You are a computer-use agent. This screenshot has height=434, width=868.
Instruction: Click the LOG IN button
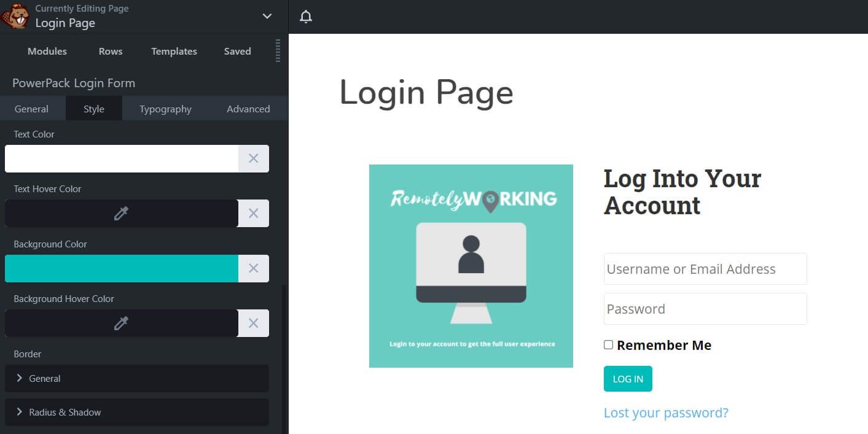(x=628, y=379)
